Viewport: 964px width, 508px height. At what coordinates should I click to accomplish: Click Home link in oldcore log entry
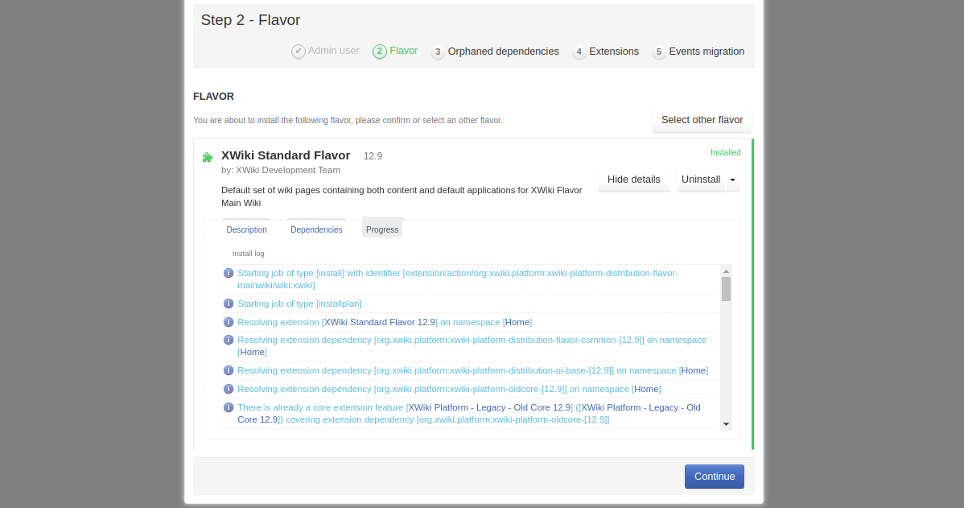tap(646, 389)
